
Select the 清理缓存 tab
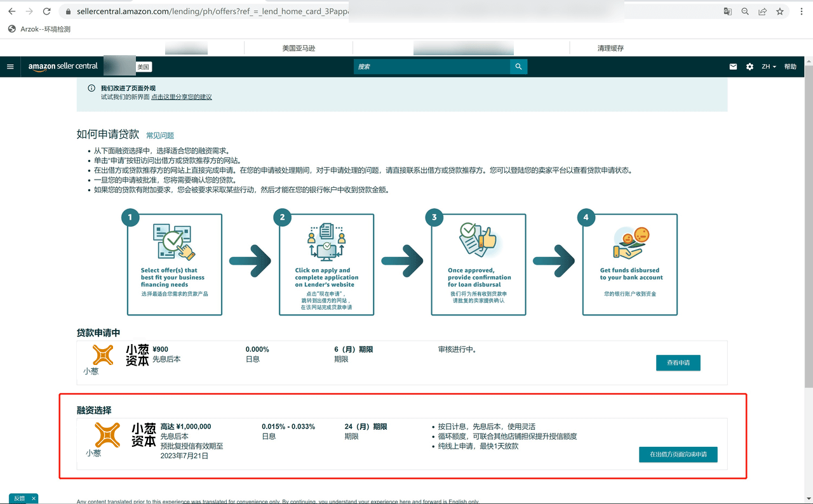point(610,48)
